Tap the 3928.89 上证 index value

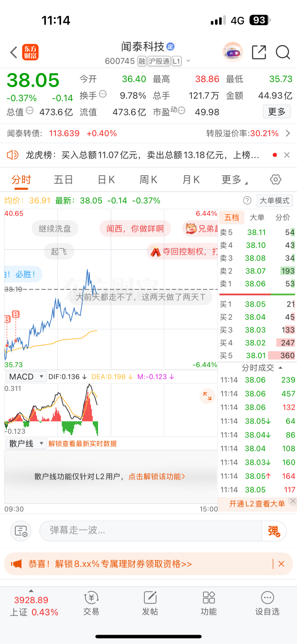tap(31, 600)
